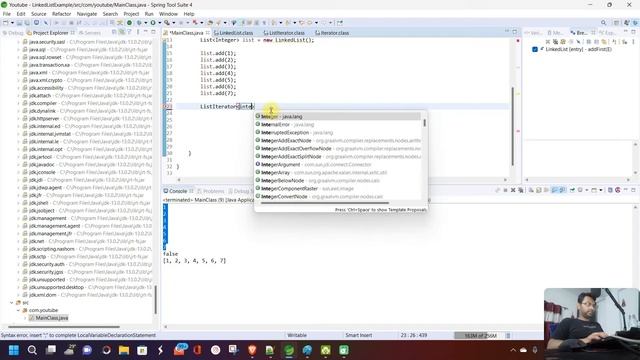Click Remove Launch (X) icon in console toolbar
The image size is (640, 360).
[513, 190]
